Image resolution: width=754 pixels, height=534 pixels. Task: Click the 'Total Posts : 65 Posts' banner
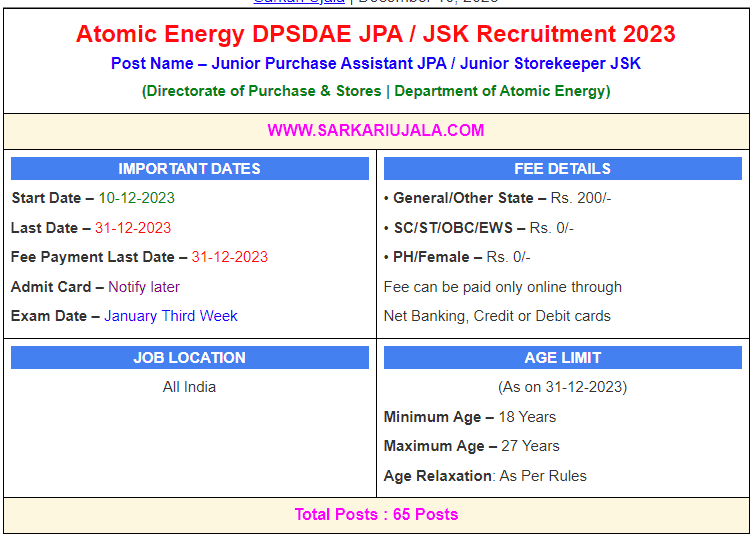click(376, 515)
